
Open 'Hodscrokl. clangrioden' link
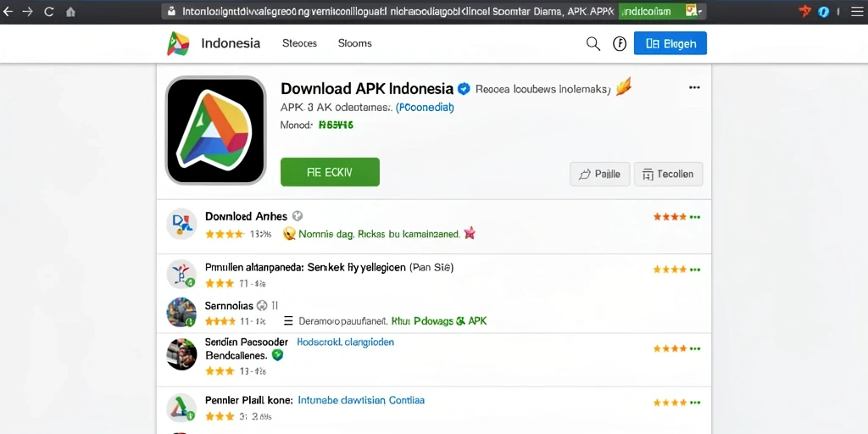(x=346, y=342)
